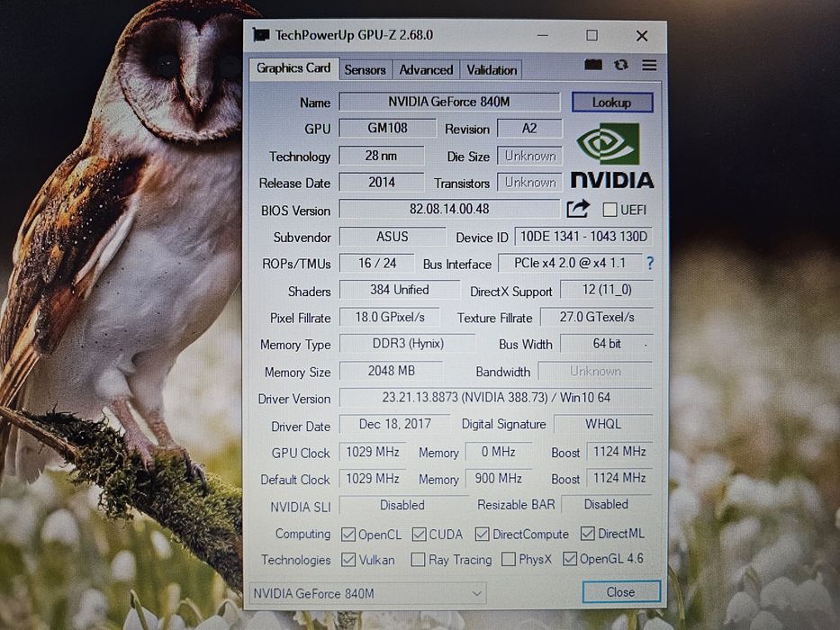This screenshot has width=840, height=630.
Task: Open the Sensors tab
Action: [x=365, y=70]
